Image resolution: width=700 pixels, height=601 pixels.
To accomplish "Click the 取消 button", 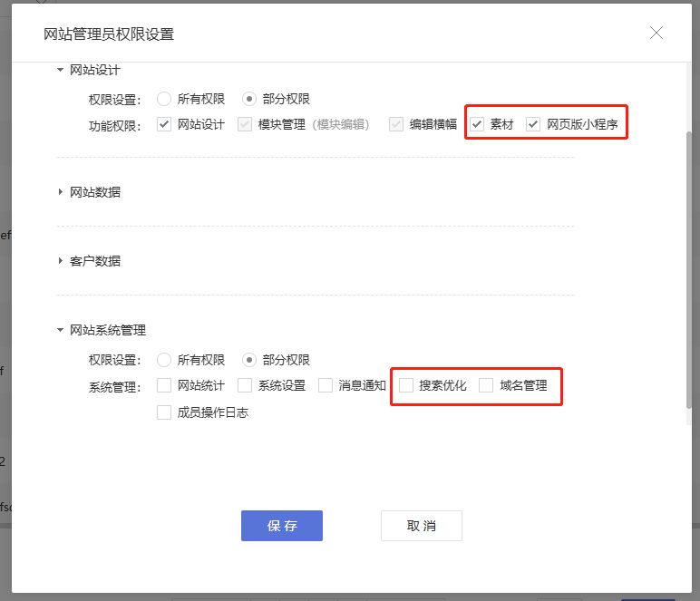I will [421, 526].
